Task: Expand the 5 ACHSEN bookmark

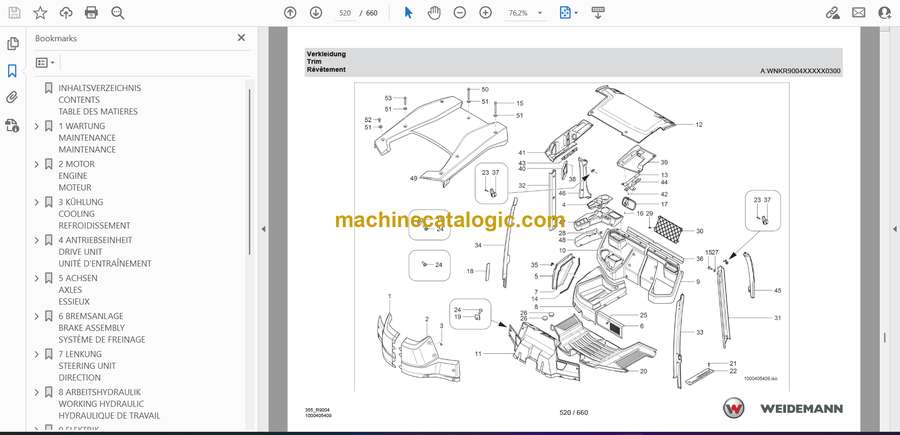Action: [x=37, y=278]
